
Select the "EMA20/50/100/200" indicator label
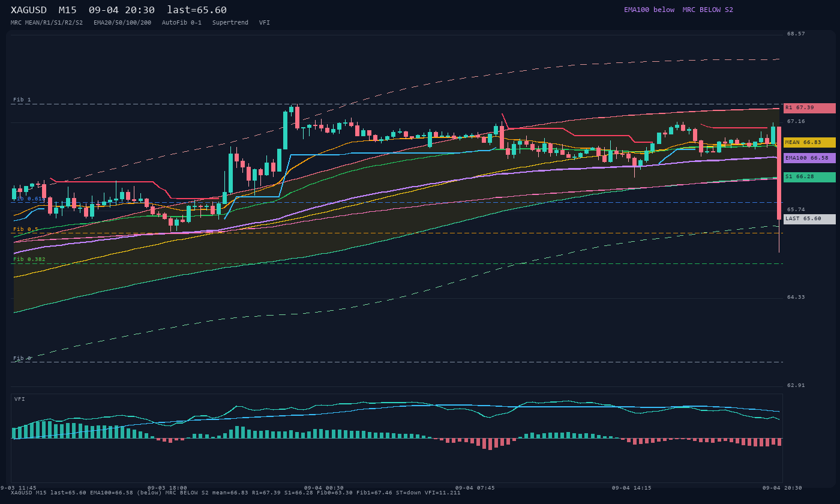(x=122, y=23)
